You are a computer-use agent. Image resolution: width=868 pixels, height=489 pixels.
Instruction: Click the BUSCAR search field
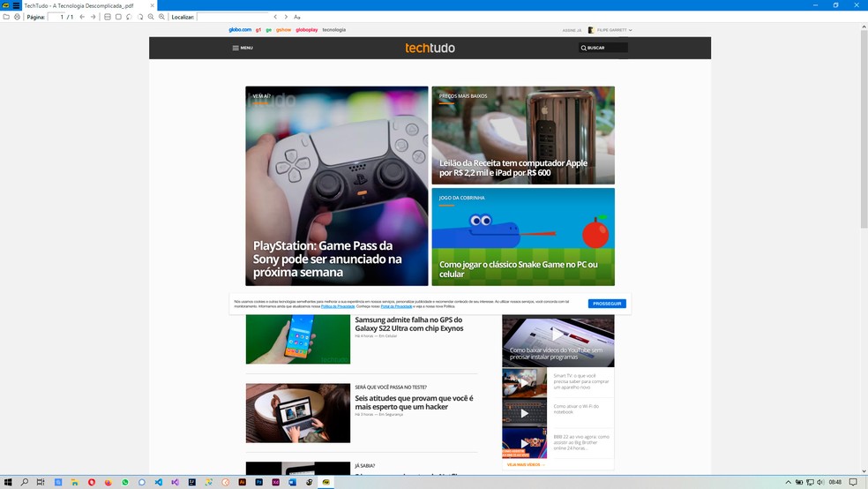pyautogui.click(x=602, y=49)
